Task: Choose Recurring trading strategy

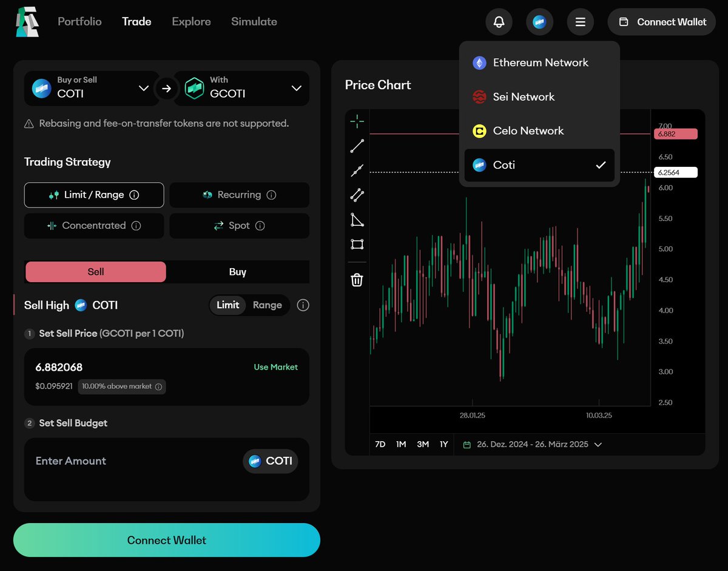Action: point(239,195)
